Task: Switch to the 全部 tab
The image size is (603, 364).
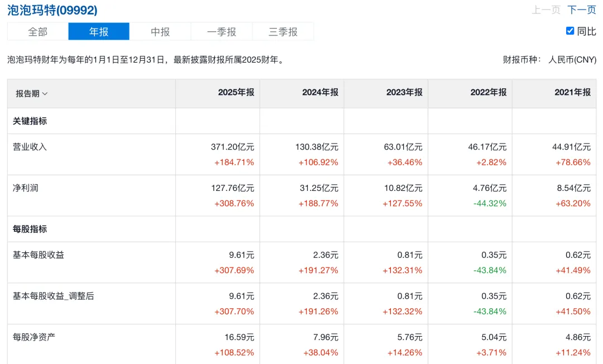Action: tap(38, 31)
